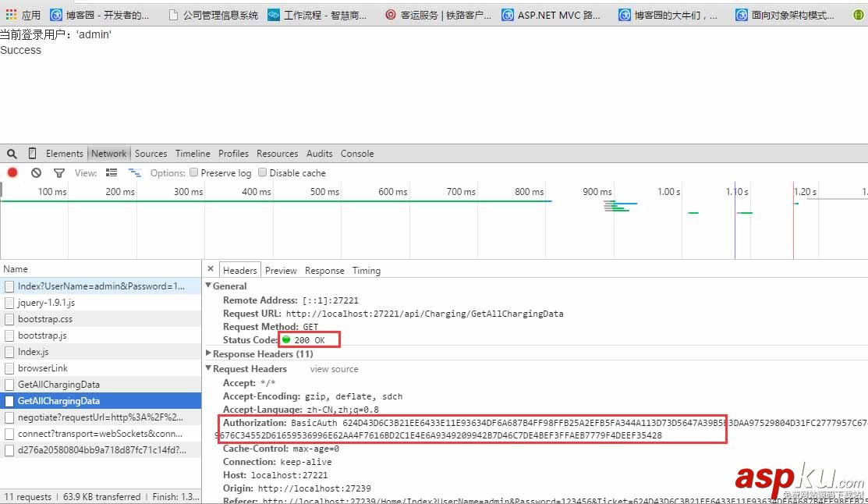Switch to the Console tab

pos(356,153)
